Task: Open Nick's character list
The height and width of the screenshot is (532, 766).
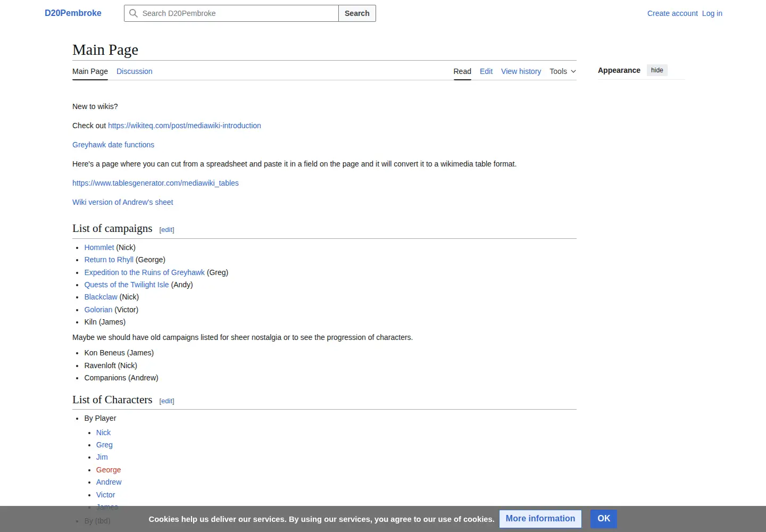Action: click(103, 433)
